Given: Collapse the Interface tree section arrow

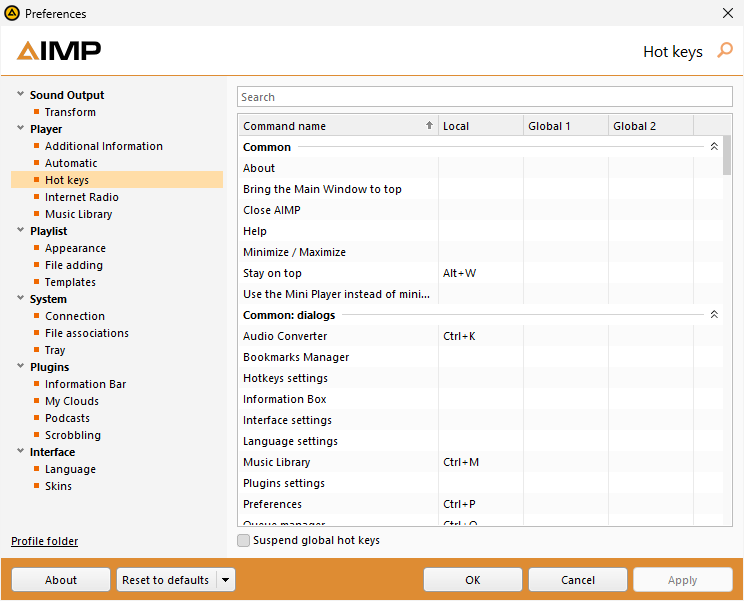Looking at the screenshot, I should pos(20,451).
